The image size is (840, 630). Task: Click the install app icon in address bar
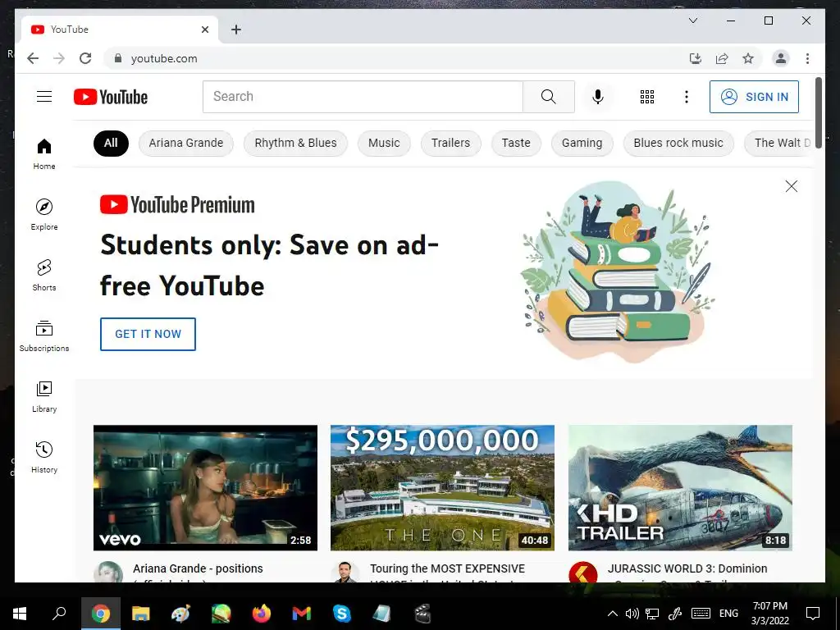696,58
